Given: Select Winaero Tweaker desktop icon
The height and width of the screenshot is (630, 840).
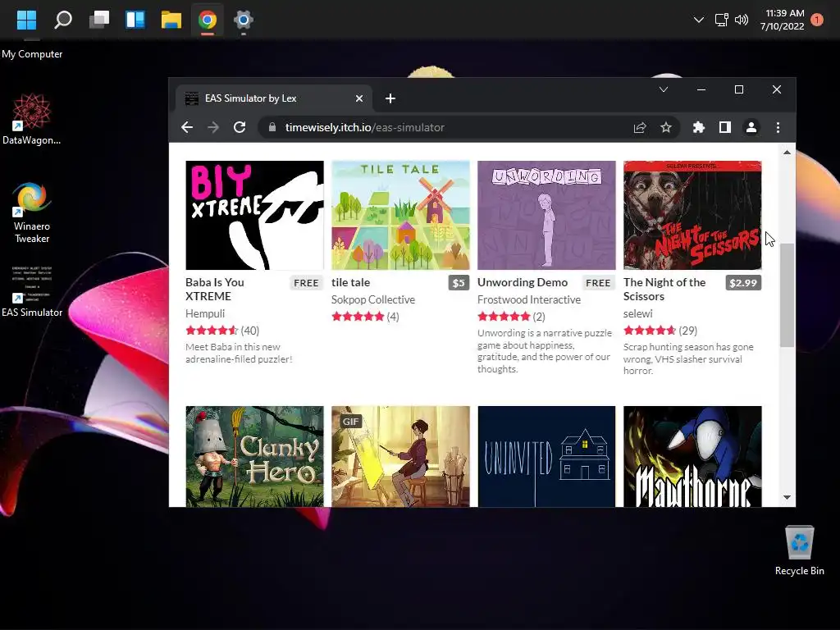Looking at the screenshot, I should tap(32, 212).
